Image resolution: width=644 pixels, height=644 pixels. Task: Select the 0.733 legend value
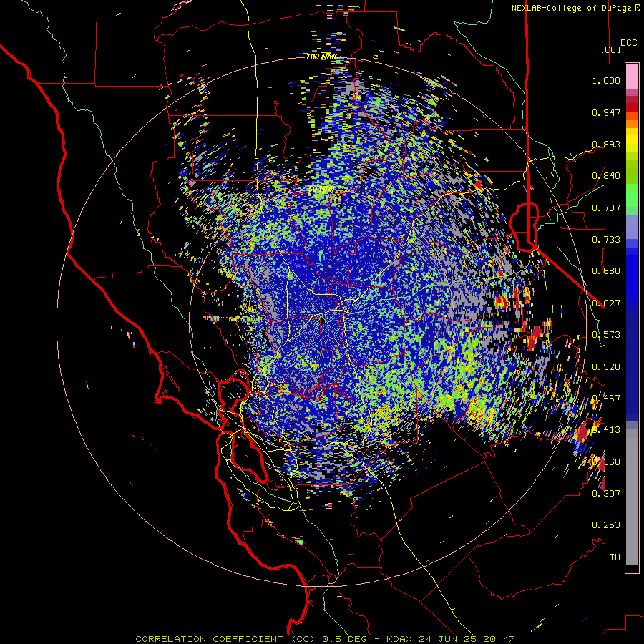pos(606,240)
